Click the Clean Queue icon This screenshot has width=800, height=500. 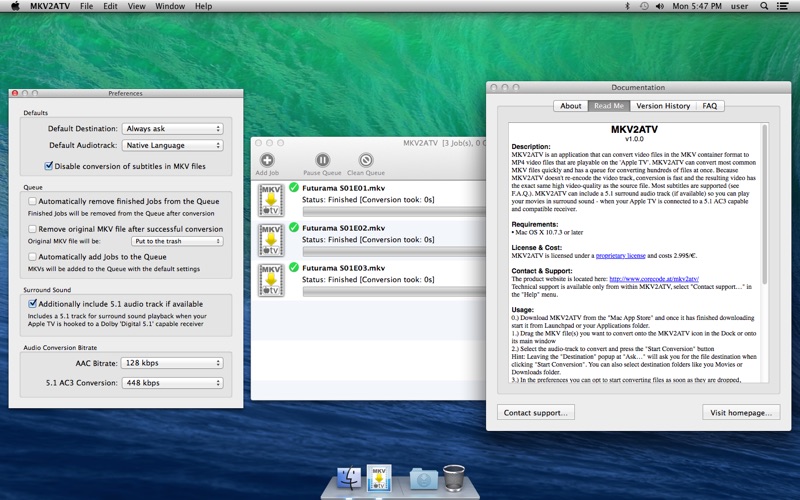pos(366,160)
